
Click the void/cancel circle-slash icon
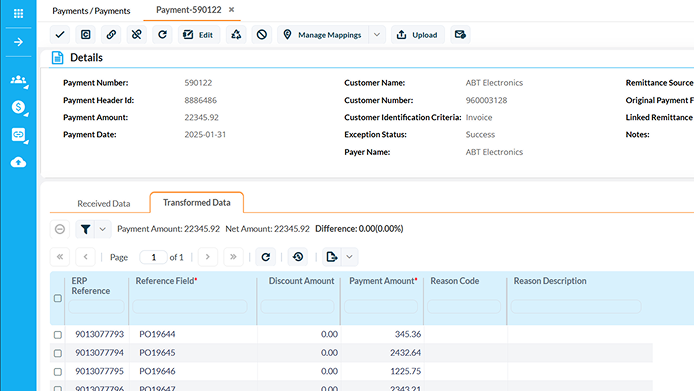click(262, 35)
